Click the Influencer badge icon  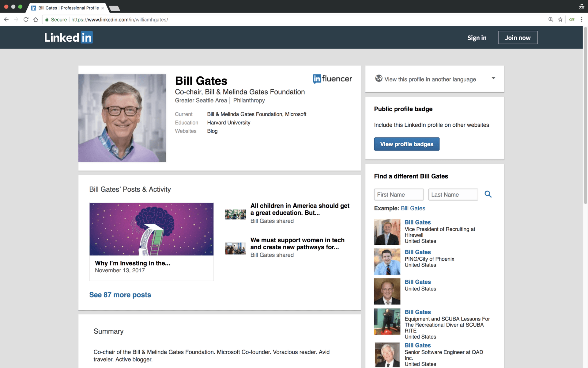pos(317,79)
